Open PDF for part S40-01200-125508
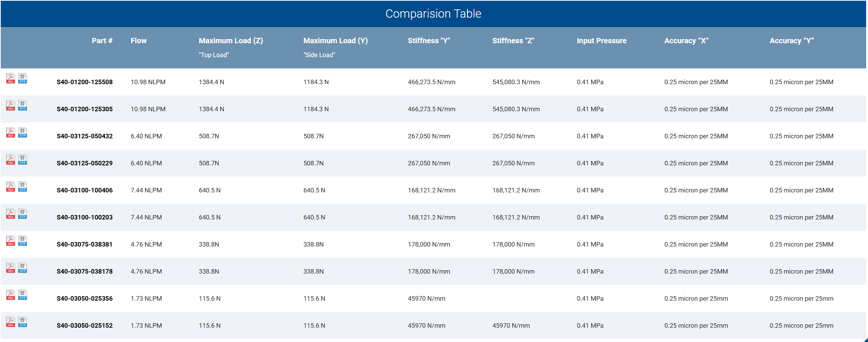The height and width of the screenshot is (342, 868). click(11, 79)
